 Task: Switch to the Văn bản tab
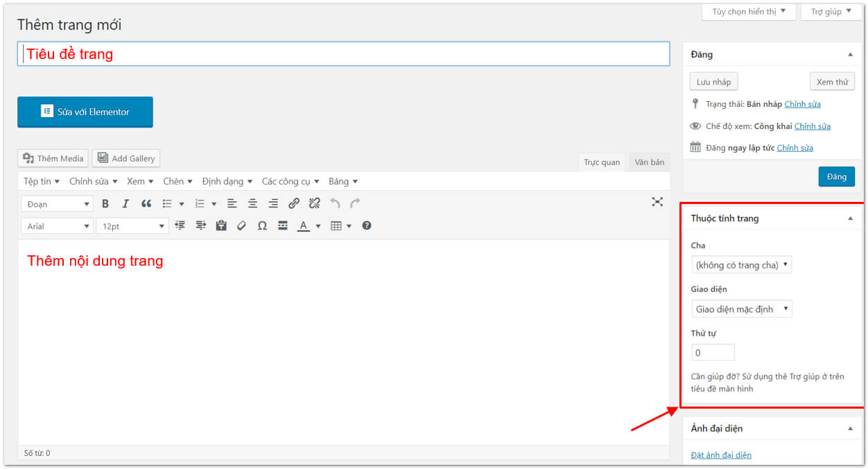[x=649, y=162]
